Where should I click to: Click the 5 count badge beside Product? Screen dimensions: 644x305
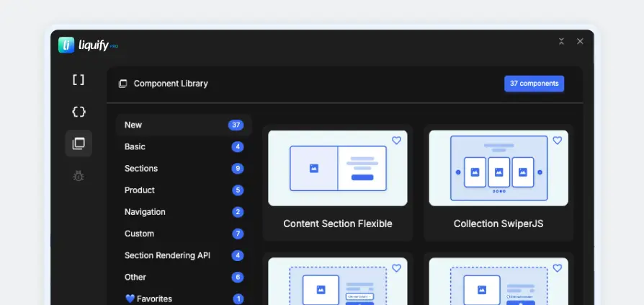(238, 190)
